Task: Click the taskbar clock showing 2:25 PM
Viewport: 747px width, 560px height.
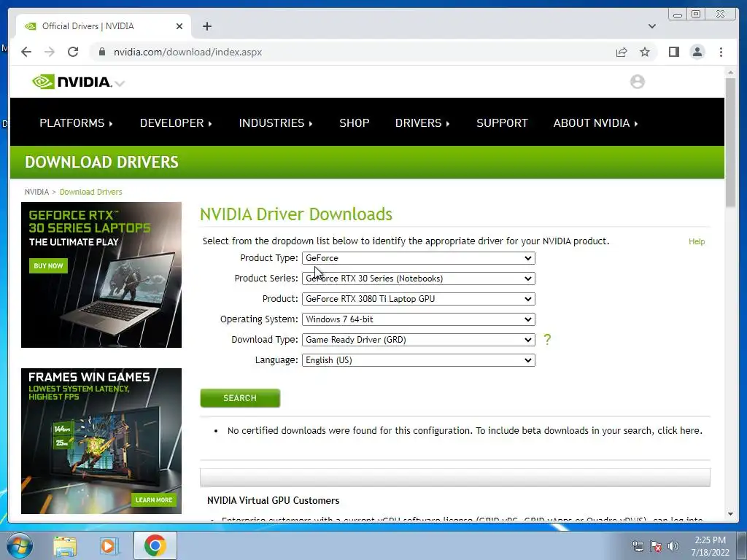Action: pyautogui.click(x=710, y=545)
